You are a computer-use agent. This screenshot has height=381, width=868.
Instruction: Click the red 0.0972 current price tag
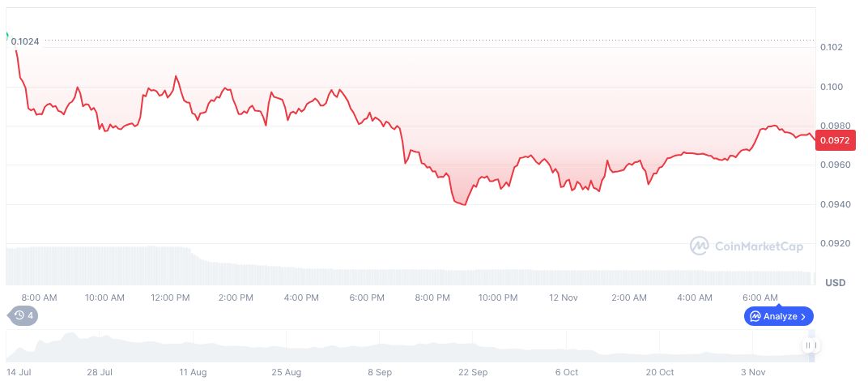(x=833, y=141)
